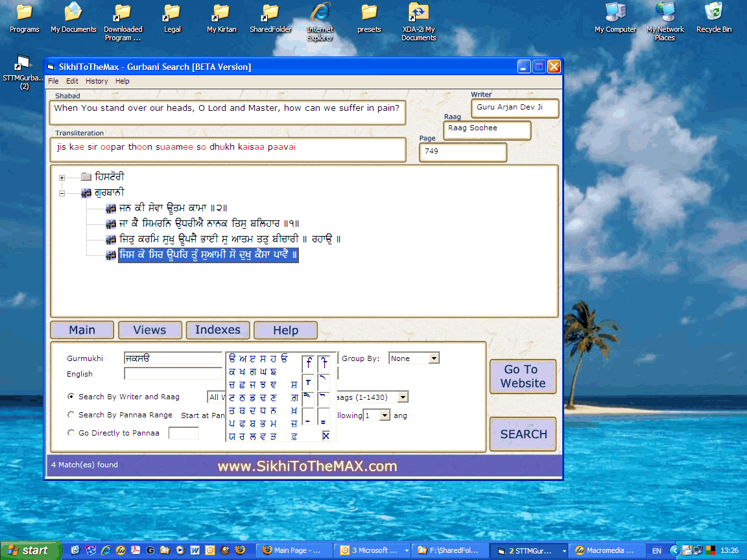
Task: Open the Raags (1-1430) dropdown
Action: coord(403,397)
